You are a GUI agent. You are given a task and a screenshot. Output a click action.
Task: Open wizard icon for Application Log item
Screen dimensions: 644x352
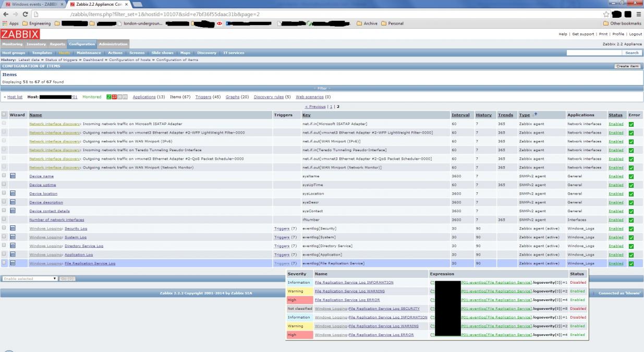tap(13, 254)
